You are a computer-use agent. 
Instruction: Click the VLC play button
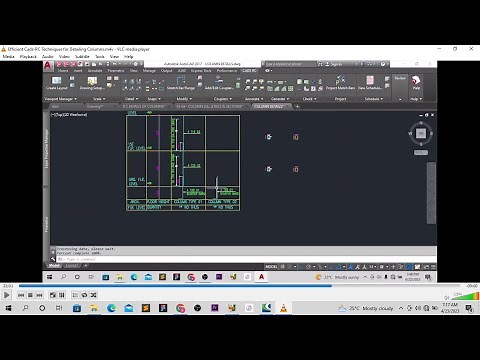pos(6,295)
